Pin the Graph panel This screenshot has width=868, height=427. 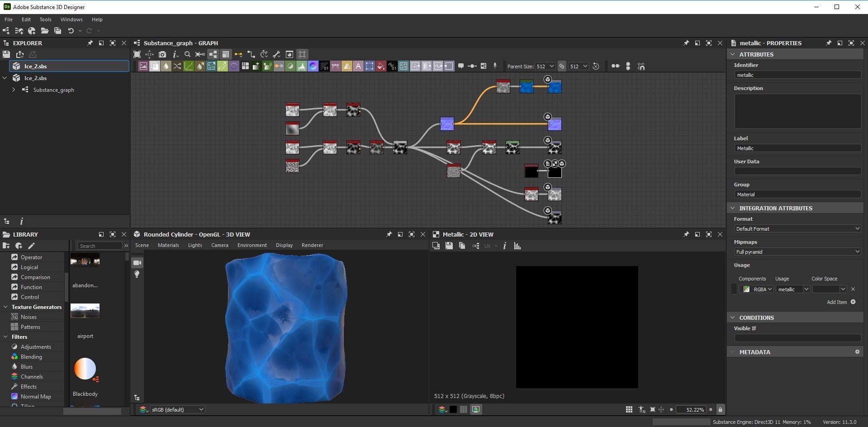click(x=686, y=43)
